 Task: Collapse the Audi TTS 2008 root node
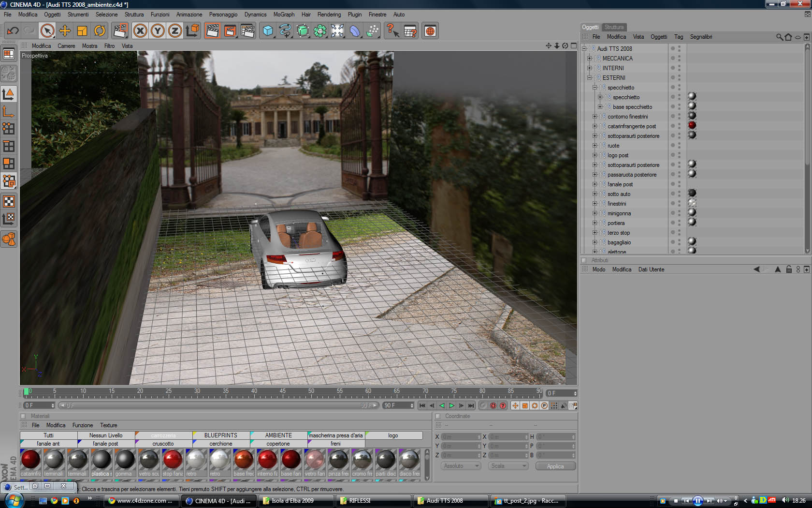click(x=584, y=49)
